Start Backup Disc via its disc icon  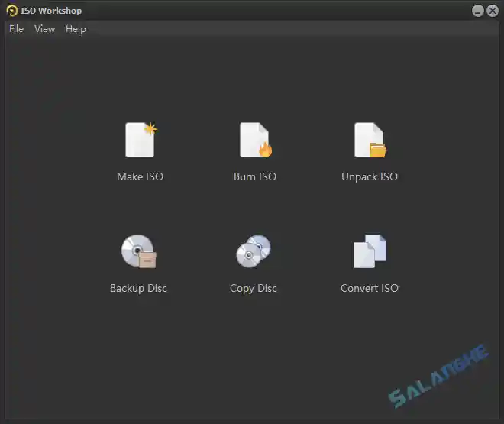click(x=139, y=251)
